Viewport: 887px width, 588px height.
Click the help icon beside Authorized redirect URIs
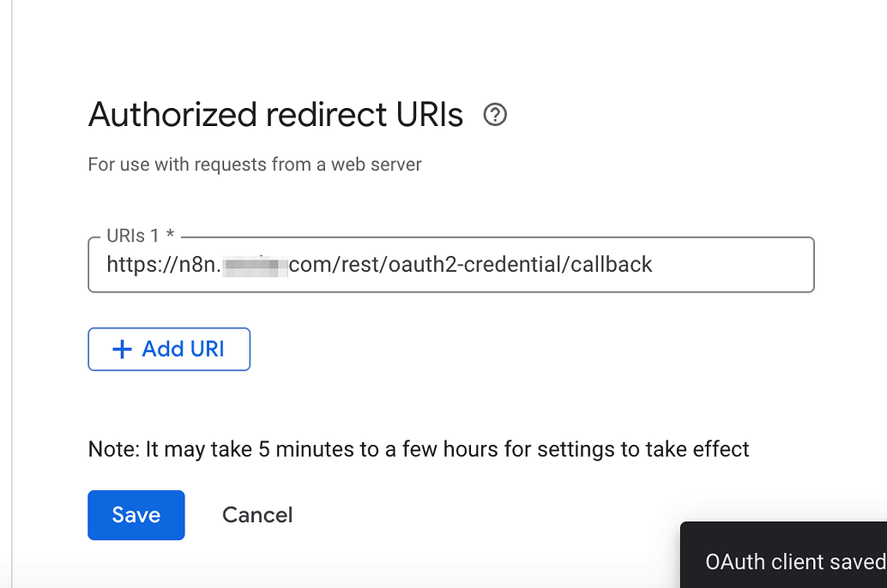(x=495, y=114)
